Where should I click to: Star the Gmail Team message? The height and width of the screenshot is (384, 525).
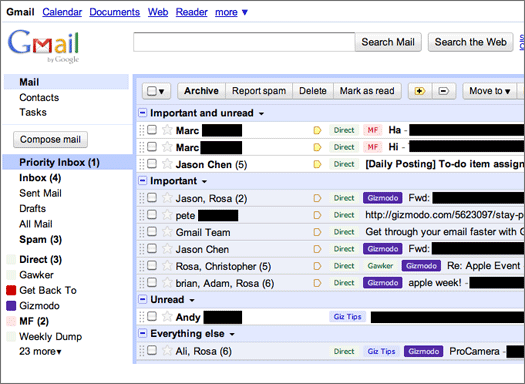coord(167,232)
